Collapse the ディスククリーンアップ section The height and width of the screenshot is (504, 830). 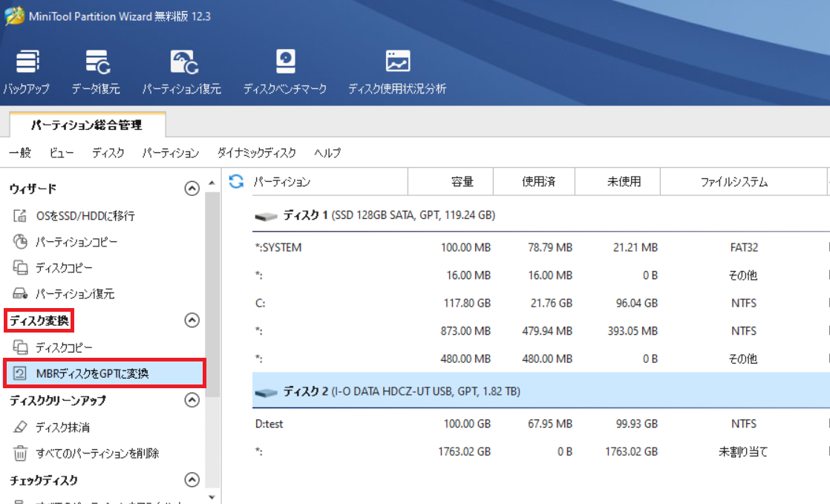(x=192, y=399)
